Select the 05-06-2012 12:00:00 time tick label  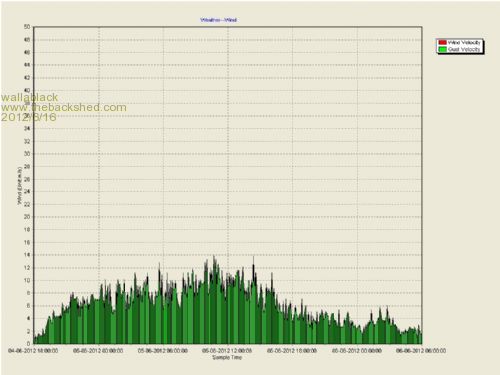click(227, 351)
